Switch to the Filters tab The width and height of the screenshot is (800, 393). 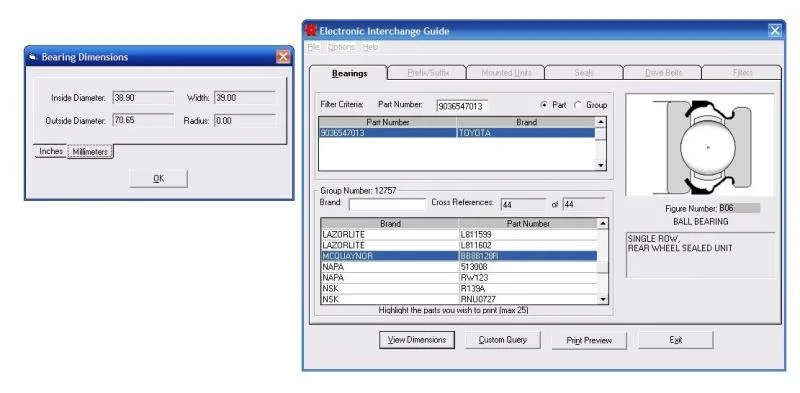(x=742, y=72)
